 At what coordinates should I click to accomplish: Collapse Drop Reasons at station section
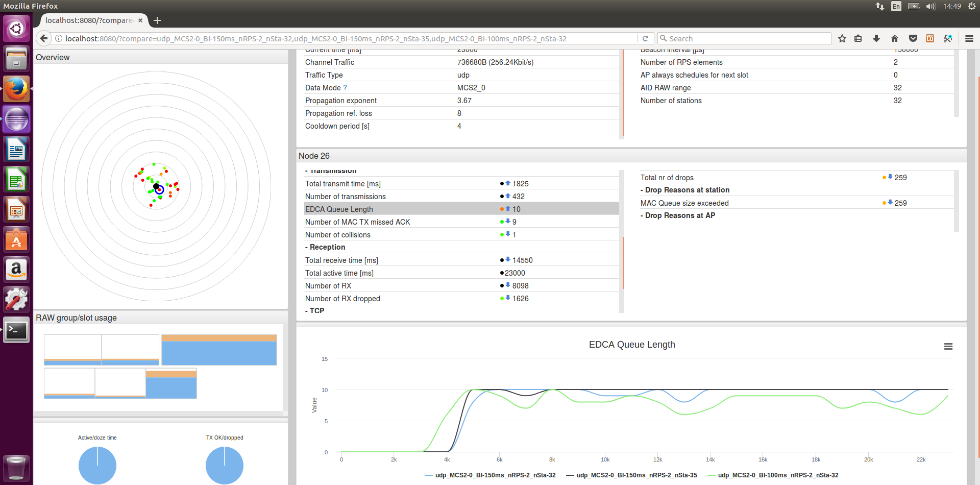pyautogui.click(x=685, y=190)
